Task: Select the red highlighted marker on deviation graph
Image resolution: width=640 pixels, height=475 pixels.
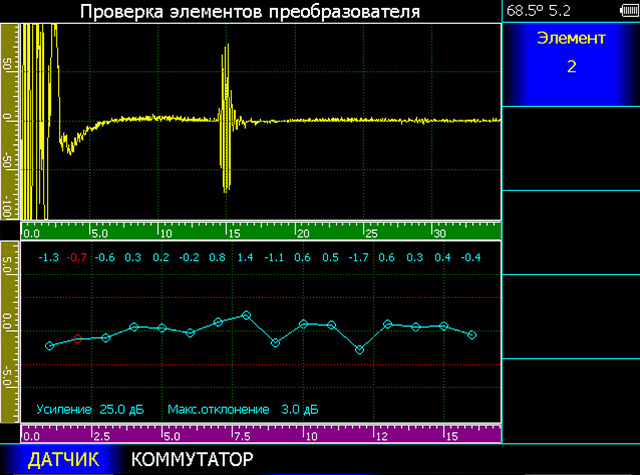Action: [x=77, y=339]
